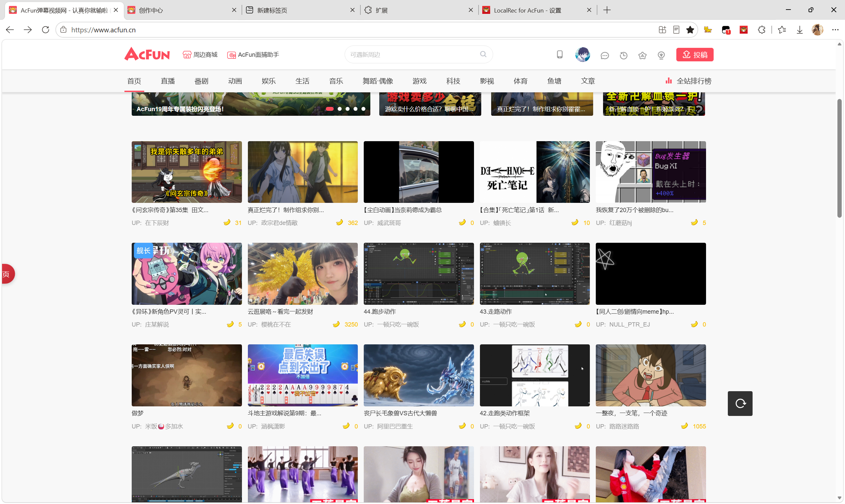Click the AcFun logo
This screenshot has height=504, width=845.
pos(147,54)
